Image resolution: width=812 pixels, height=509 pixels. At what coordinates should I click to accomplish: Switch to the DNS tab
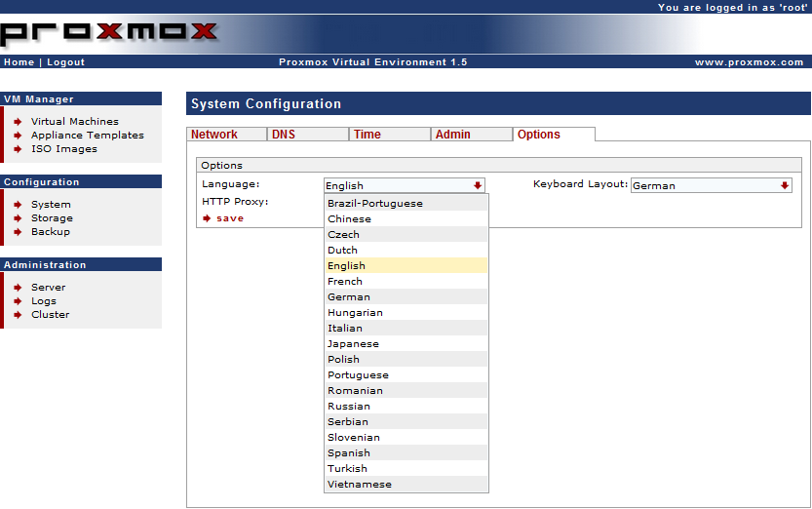pos(308,135)
